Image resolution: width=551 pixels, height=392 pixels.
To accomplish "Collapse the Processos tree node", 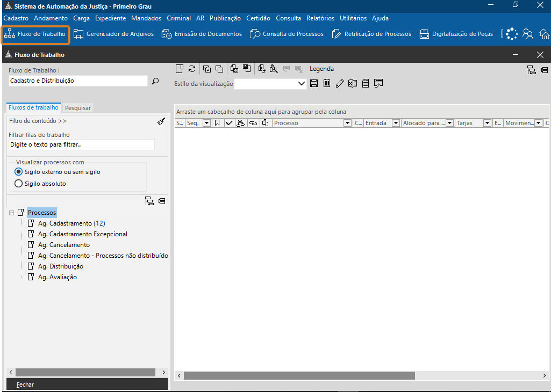I will [12, 213].
